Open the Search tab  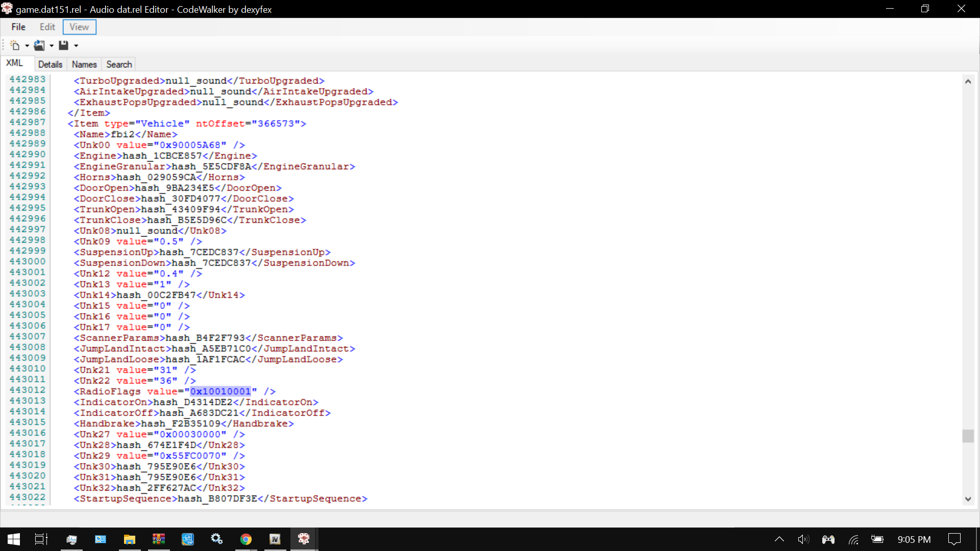click(x=118, y=64)
